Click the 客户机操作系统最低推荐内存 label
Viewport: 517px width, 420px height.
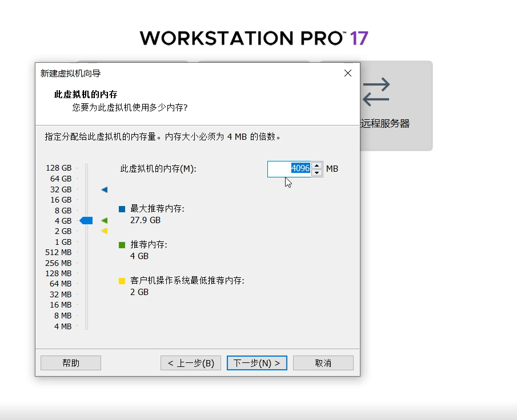187,280
